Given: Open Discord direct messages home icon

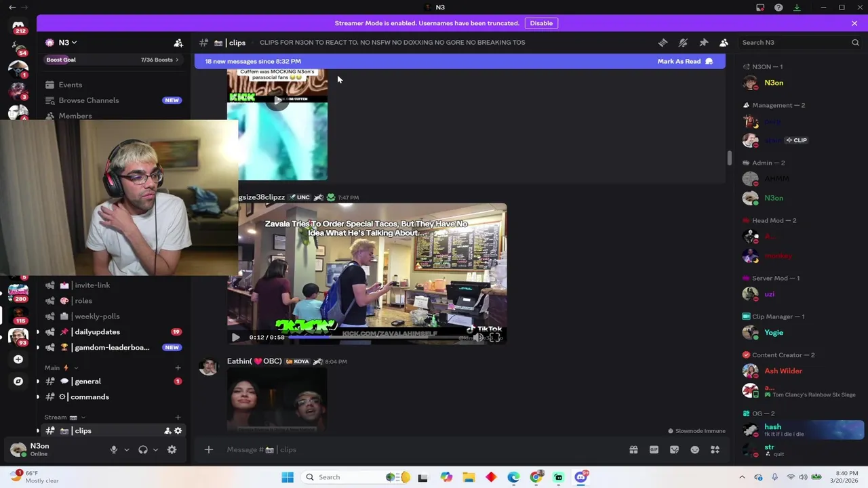Looking at the screenshot, I should pyautogui.click(x=18, y=26).
